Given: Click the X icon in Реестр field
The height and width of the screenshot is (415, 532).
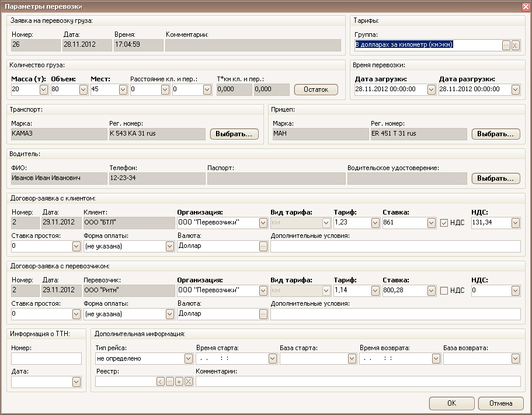Looking at the screenshot, I should pyautogui.click(x=188, y=382).
